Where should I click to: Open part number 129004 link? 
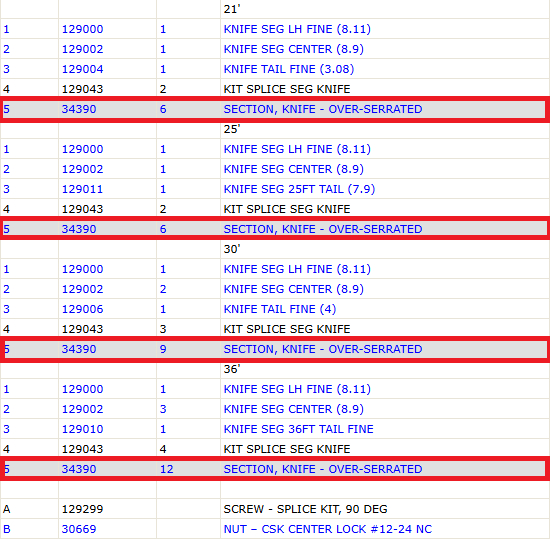82,69
